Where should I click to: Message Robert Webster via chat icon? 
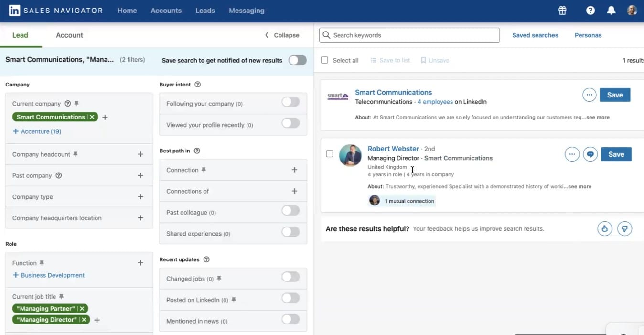pyautogui.click(x=590, y=154)
